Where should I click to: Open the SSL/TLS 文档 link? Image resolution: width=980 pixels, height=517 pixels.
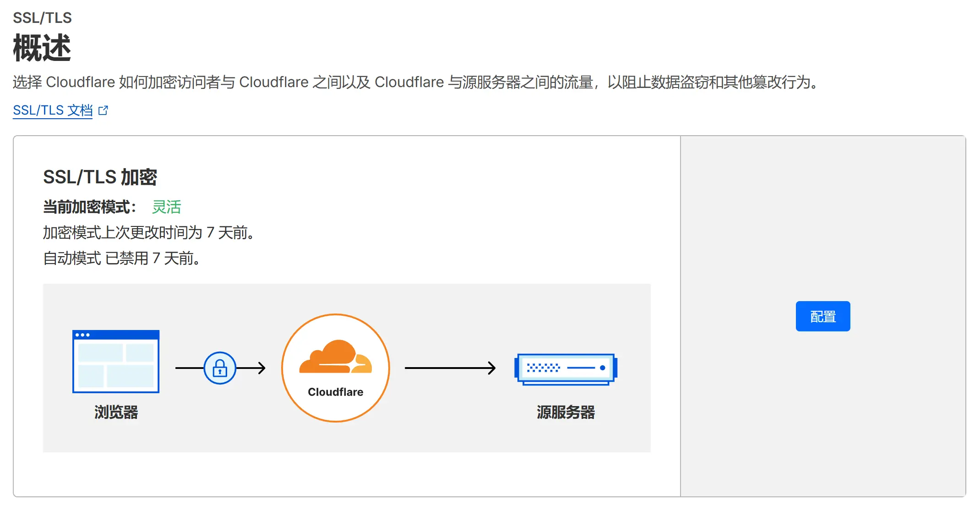click(x=53, y=110)
